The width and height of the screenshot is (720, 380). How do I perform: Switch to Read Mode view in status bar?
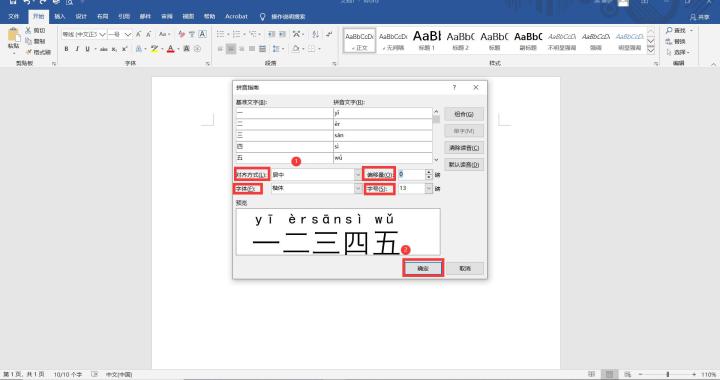(591, 374)
